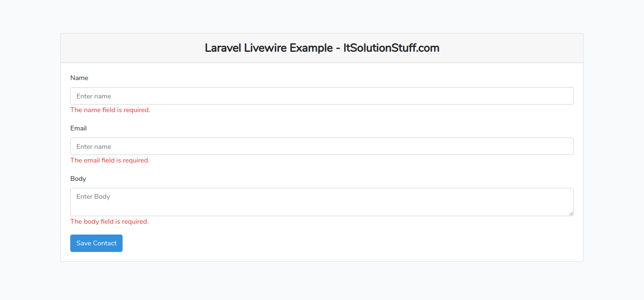Click the Enter name placeholder under Email label
Screen dimensions: 644x300
(94, 146)
